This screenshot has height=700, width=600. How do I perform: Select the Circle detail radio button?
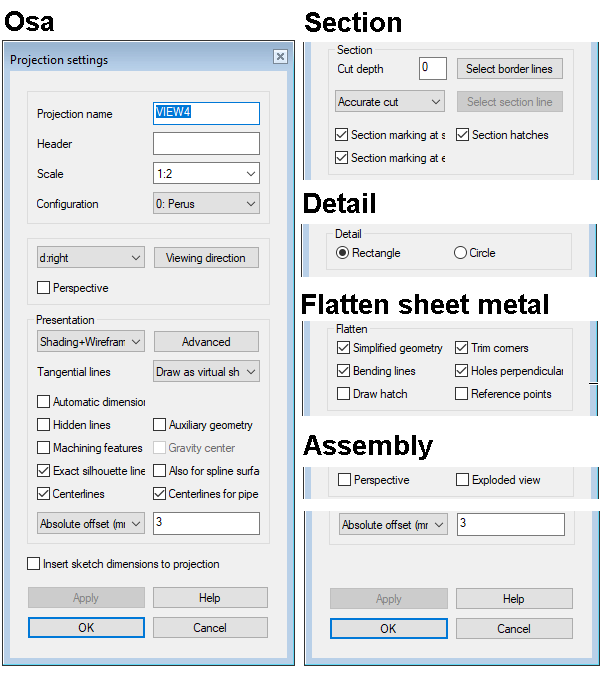(461, 253)
